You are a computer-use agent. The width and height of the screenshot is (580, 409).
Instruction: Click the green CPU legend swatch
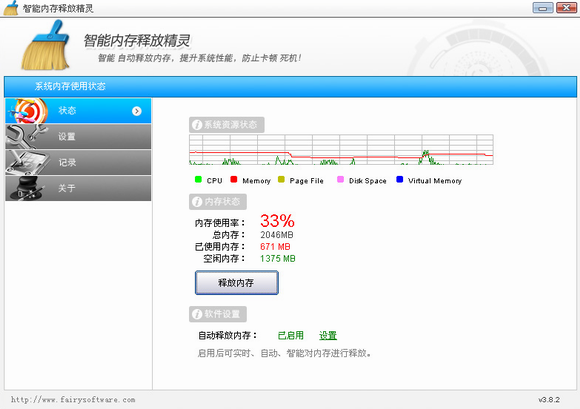[198, 179]
